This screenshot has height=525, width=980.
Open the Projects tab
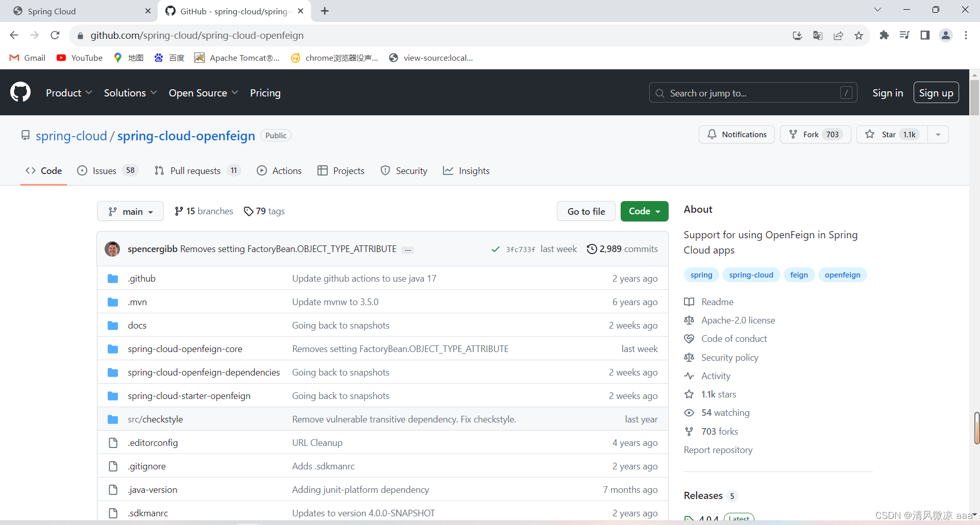click(341, 171)
